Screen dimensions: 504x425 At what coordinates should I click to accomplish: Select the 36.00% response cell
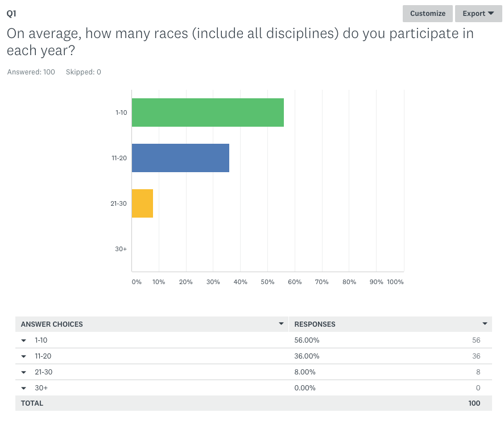click(307, 356)
